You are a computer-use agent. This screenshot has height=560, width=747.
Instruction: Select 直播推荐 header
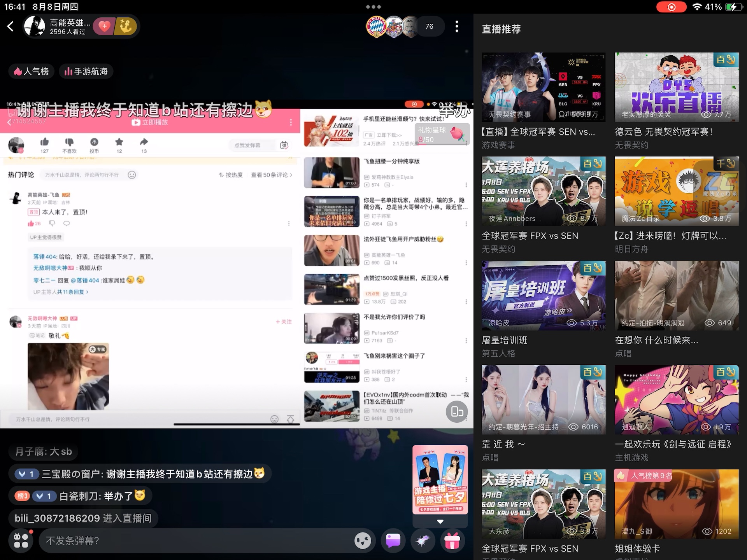pos(501,29)
